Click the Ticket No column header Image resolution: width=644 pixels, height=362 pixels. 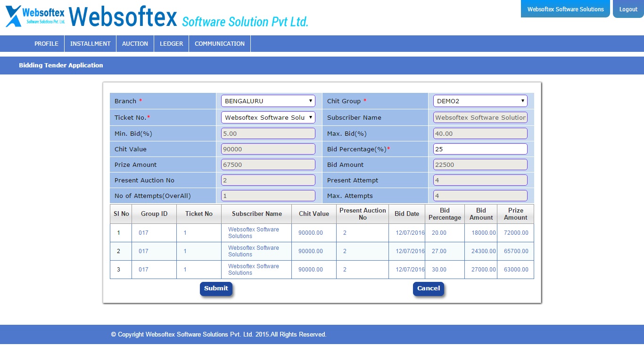click(x=199, y=214)
